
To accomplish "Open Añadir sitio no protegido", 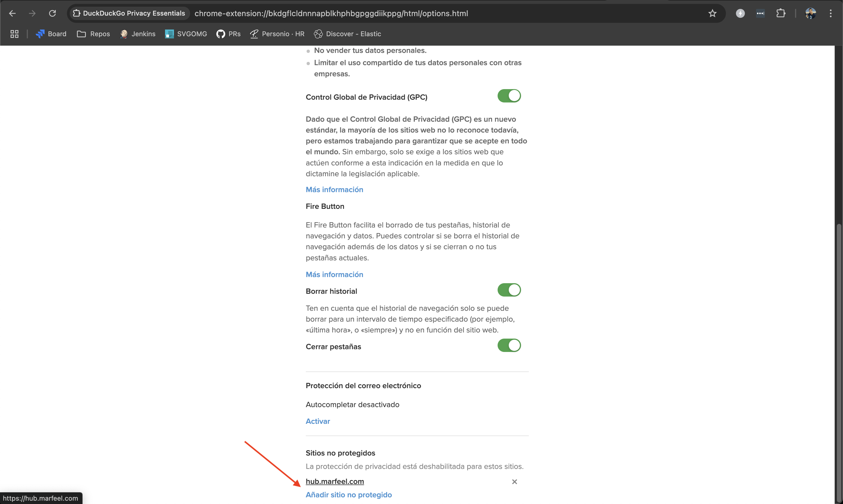I will pyautogui.click(x=349, y=495).
